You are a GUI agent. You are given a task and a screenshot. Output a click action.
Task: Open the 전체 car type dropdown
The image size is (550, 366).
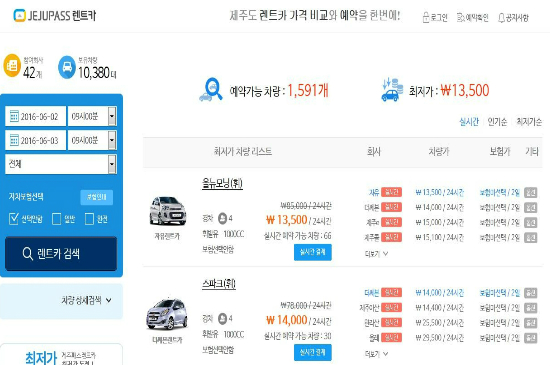pos(61,164)
